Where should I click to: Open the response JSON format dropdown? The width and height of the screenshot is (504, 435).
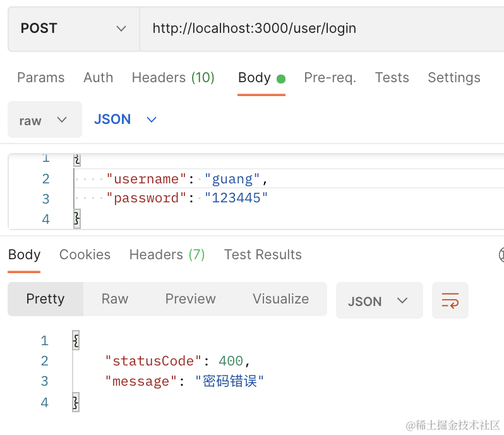pyautogui.click(x=379, y=301)
